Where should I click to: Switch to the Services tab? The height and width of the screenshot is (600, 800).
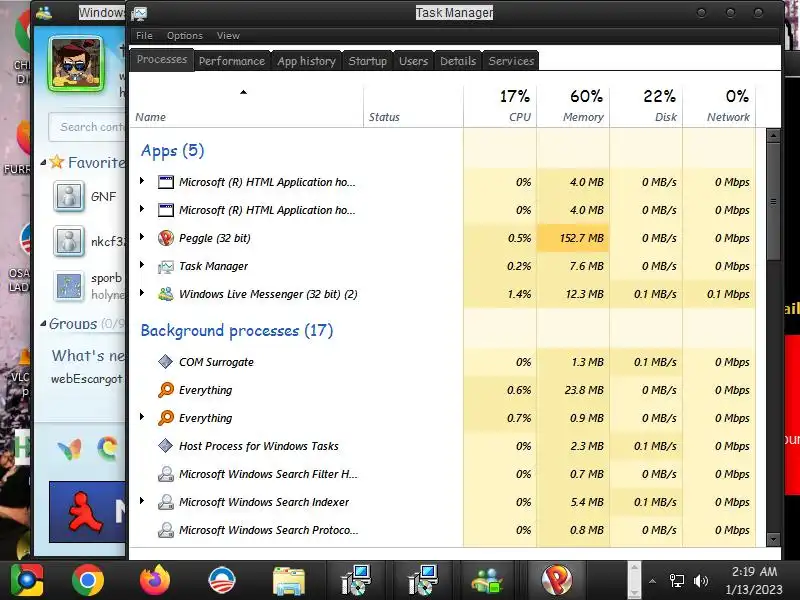(x=511, y=61)
